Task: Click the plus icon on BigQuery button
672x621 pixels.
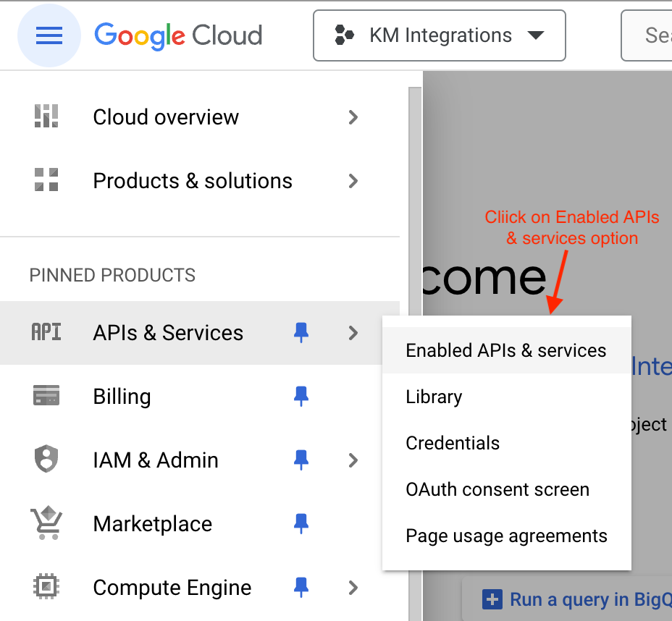Action: pyautogui.click(x=492, y=599)
